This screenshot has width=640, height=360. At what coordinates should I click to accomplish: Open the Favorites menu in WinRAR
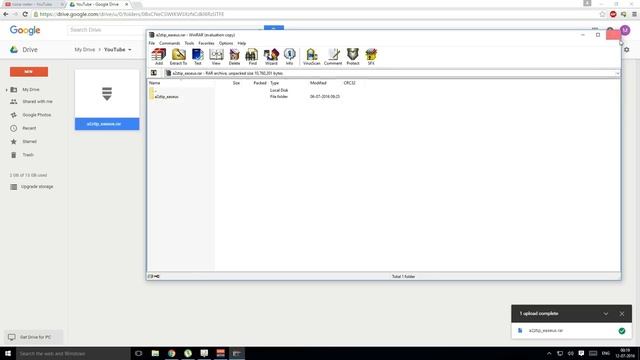click(x=206, y=43)
